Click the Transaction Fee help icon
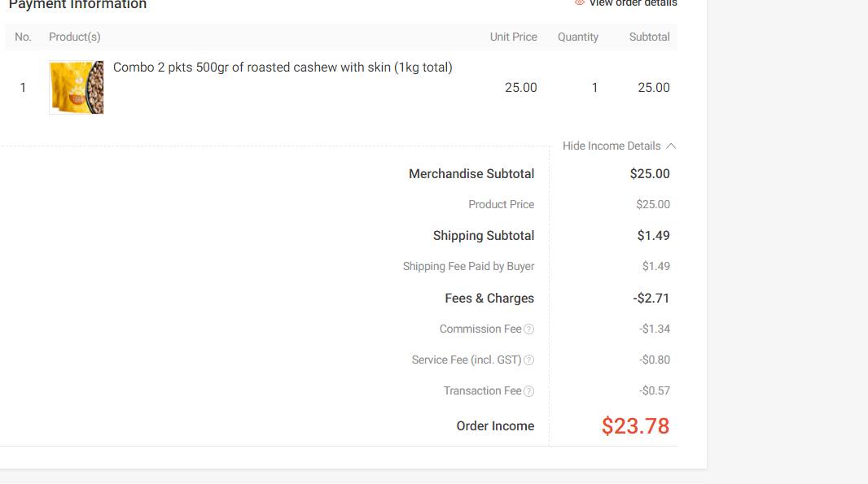This screenshot has height=484, width=868. (529, 391)
